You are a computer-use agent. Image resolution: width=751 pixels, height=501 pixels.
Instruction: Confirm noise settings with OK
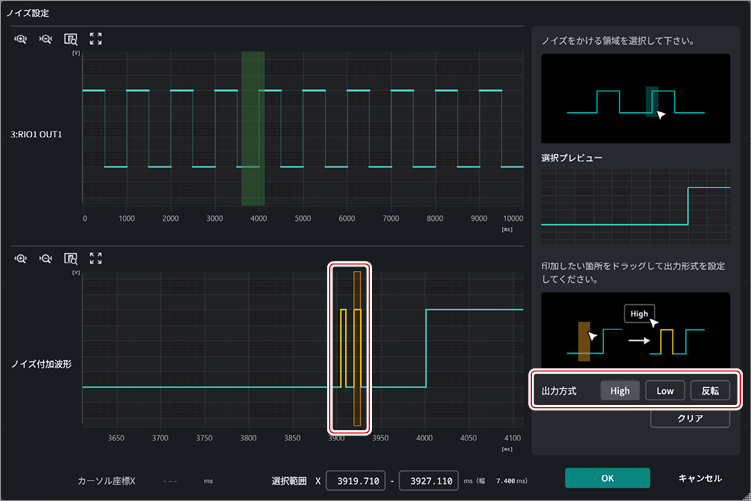607,478
